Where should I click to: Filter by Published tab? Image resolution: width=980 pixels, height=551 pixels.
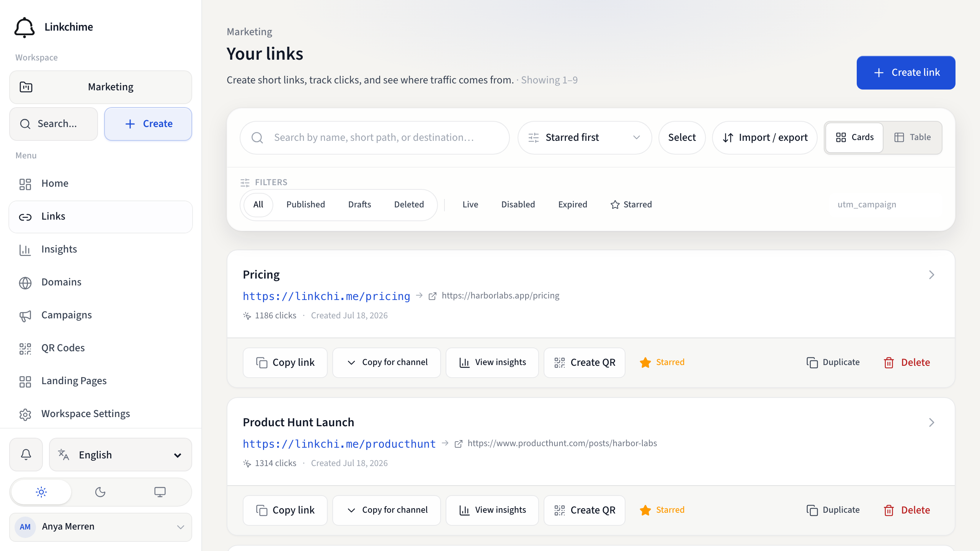coord(305,205)
